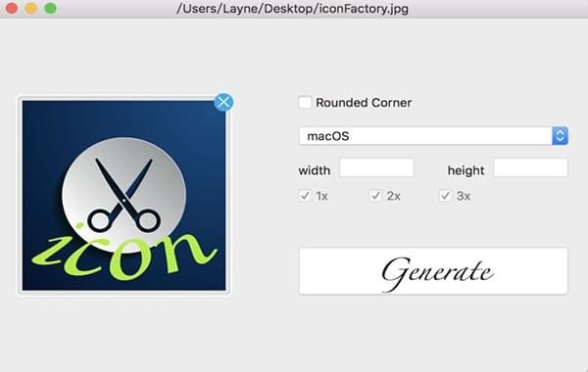The width and height of the screenshot is (588, 372).
Task: Click the blue dropdown arrows next to macOS
Action: [x=560, y=136]
